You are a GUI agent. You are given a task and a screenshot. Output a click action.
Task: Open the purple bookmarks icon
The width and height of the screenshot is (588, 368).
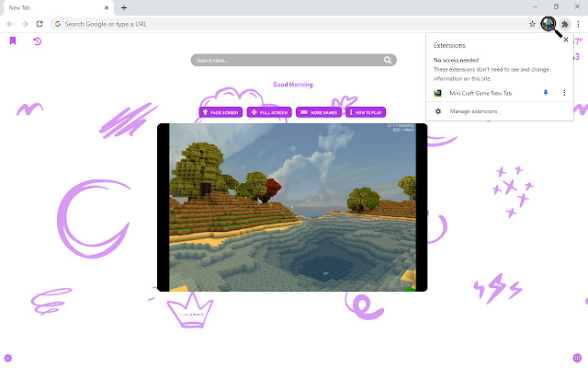(13, 40)
